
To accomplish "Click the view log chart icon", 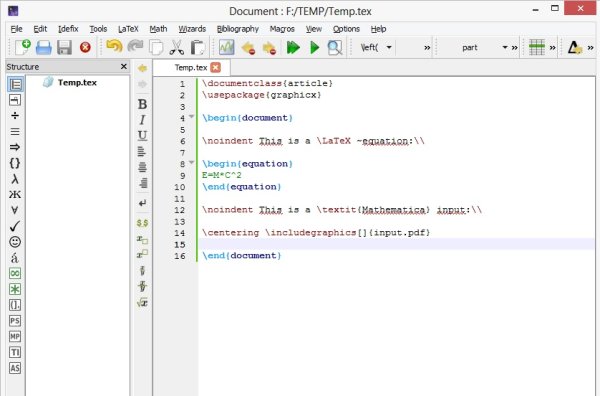I will click(x=227, y=47).
